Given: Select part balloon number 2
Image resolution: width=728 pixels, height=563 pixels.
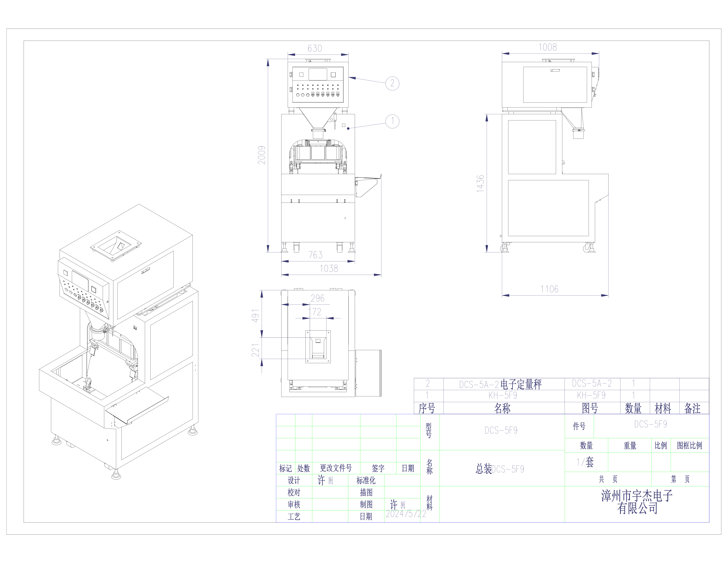Looking at the screenshot, I should pyautogui.click(x=392, y=83).
